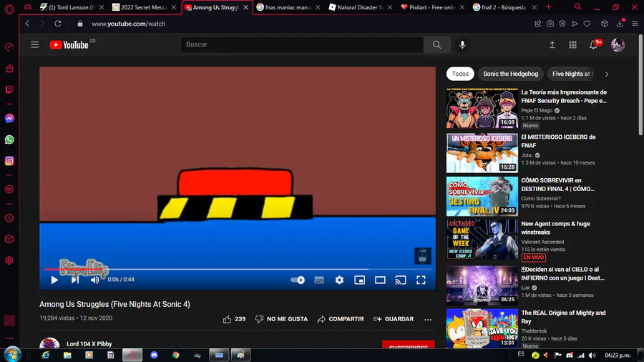Viewport: 644px width, 362px height.
Task: Open the Lord 104 X Pibby channel link
Action: 89,344
